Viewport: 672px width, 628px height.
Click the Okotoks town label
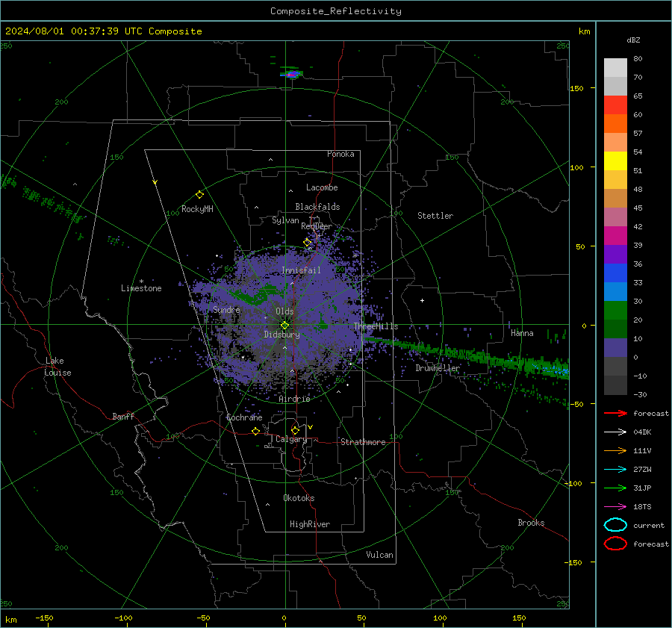[x=299, y=498]
